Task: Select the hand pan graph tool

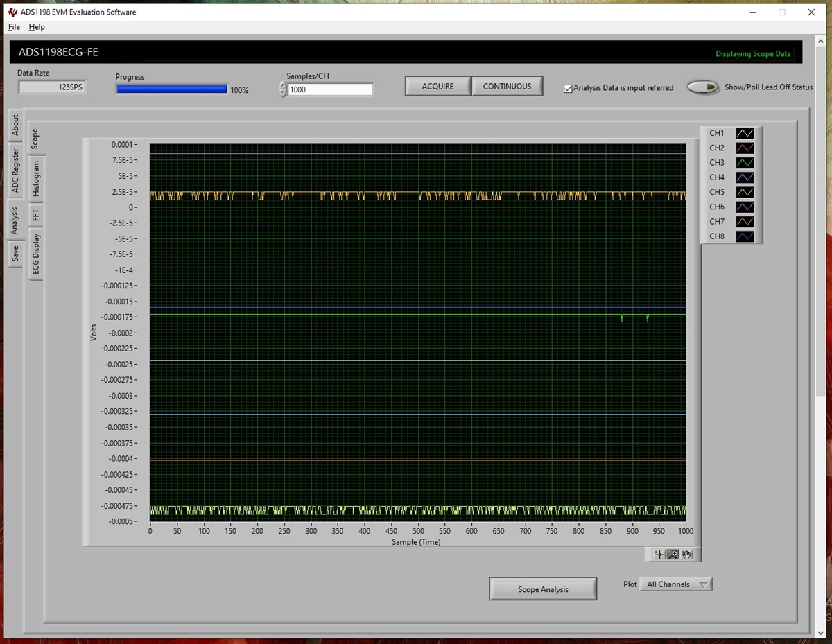Action: pyautogui.click(x=686, y=555)
